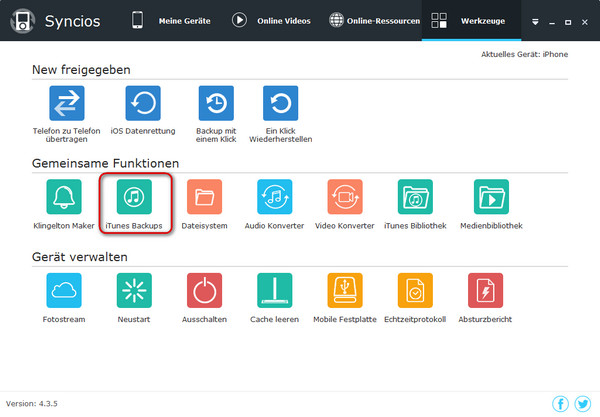Maximize the Syncios window

coord(568,23)
